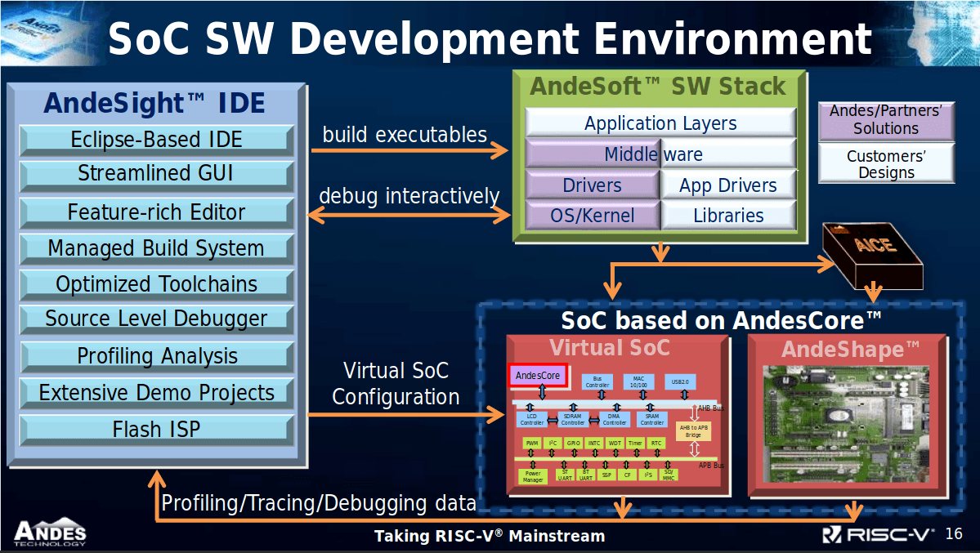Click the SSP peripheral block

click(606, 475)
